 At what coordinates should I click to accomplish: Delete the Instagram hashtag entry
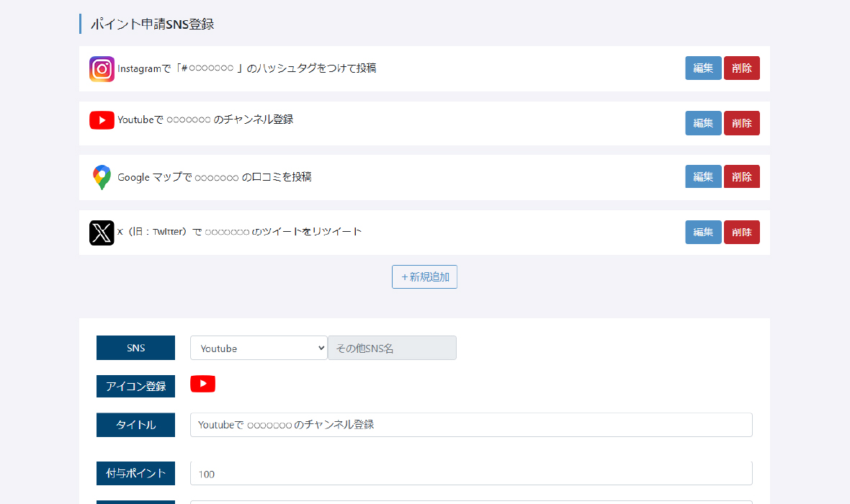741,68
